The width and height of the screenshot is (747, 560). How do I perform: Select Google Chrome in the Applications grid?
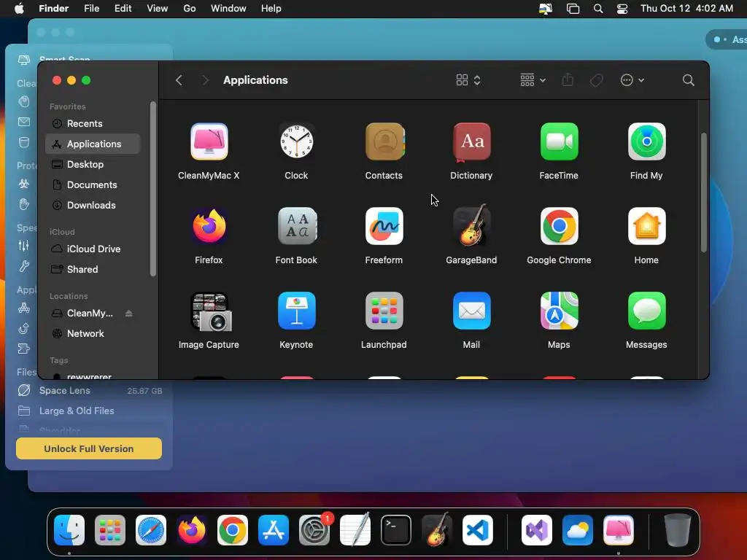pyautogui.click(x=560, y=226)
